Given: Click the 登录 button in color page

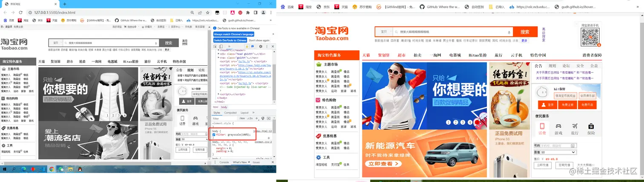Looking at the screenshot, I should pyautogui.click(x=547, y=105).
